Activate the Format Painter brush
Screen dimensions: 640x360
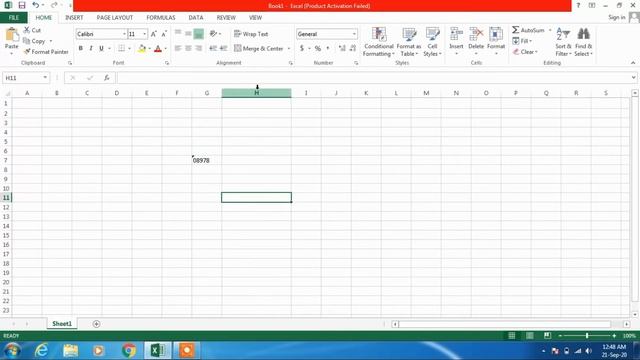click(46, 52)
